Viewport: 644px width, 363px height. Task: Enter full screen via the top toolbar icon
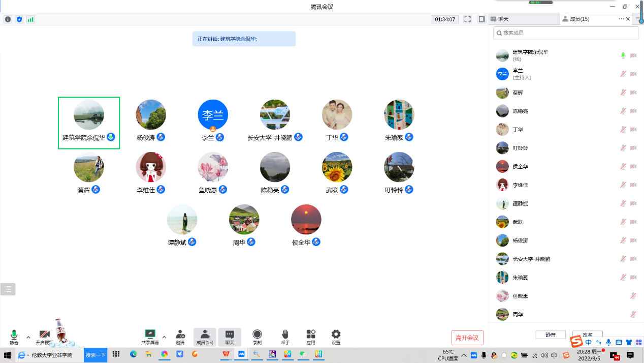tap(468, 19)
